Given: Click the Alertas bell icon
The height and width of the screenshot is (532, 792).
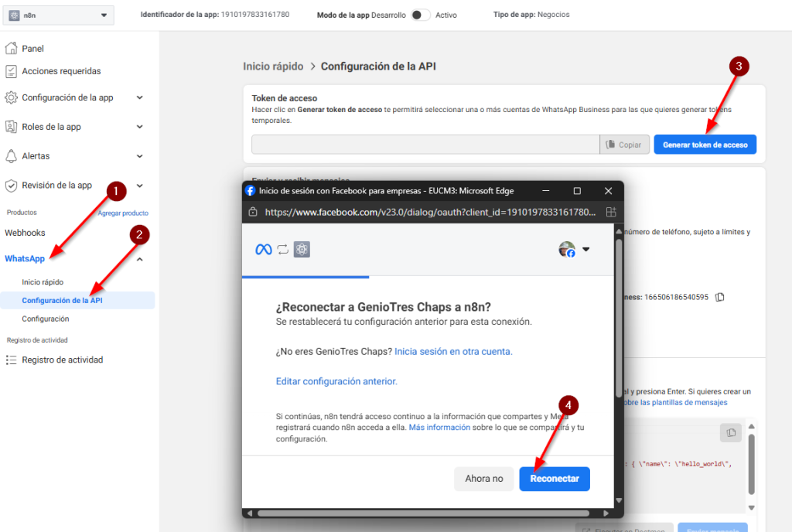Looking at the screenshot, I should pyautogui.click(x=11, y=156).
